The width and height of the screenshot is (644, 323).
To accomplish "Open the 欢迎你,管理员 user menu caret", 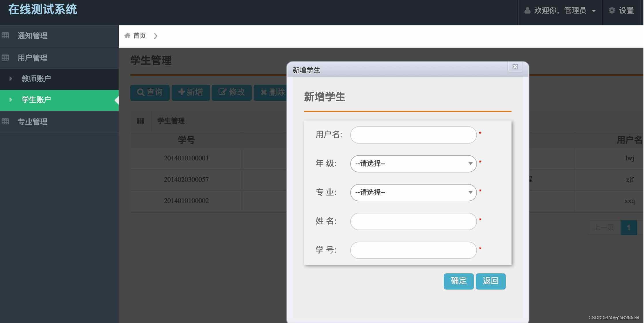I will point(594,11).
